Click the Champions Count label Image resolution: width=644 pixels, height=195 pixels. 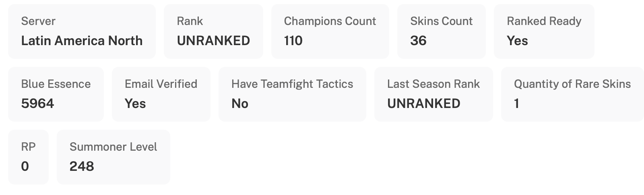click(330, 21)
